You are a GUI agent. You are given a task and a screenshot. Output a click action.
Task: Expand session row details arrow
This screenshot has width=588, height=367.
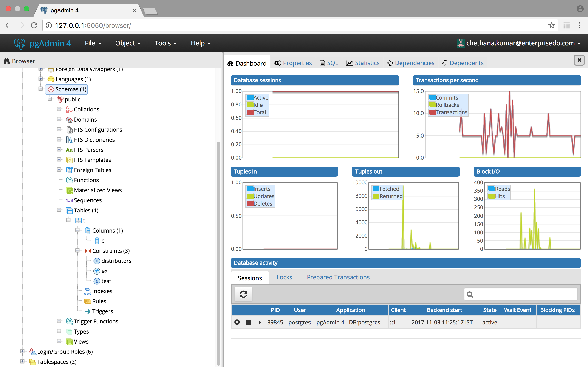(260, 322)
